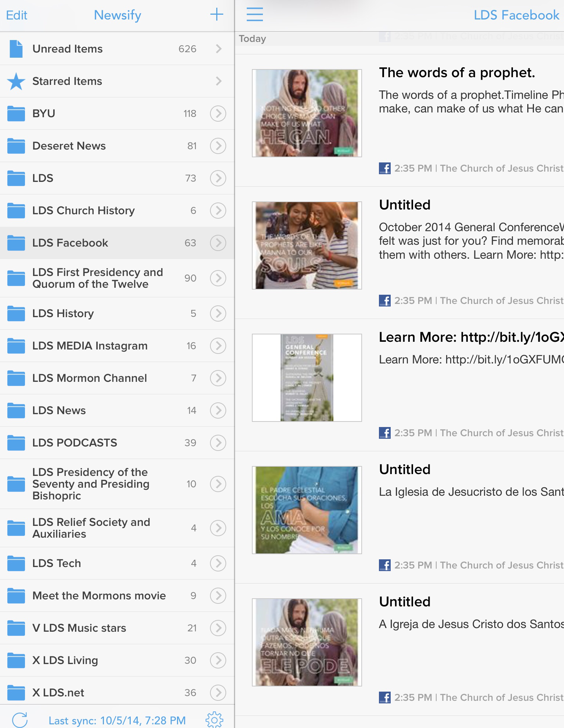Image resolution: width=564 pixels, height=728 pixels.
Task: Click the BYU folder icon
Action: 16,114
